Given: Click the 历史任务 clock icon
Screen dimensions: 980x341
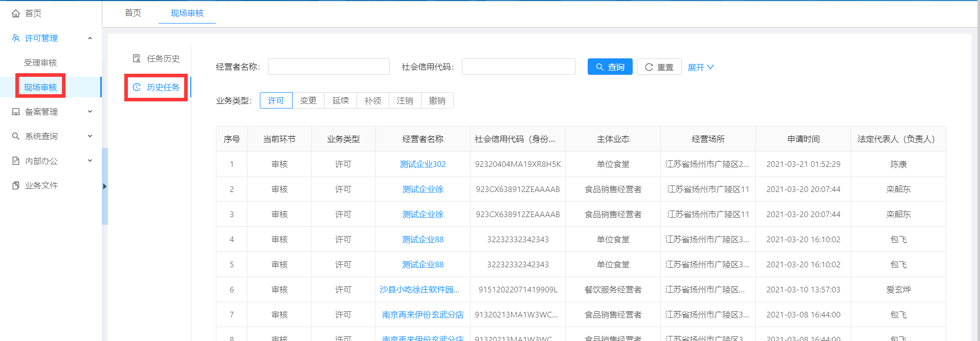Looking at the screenshot, I should (137, 87).
